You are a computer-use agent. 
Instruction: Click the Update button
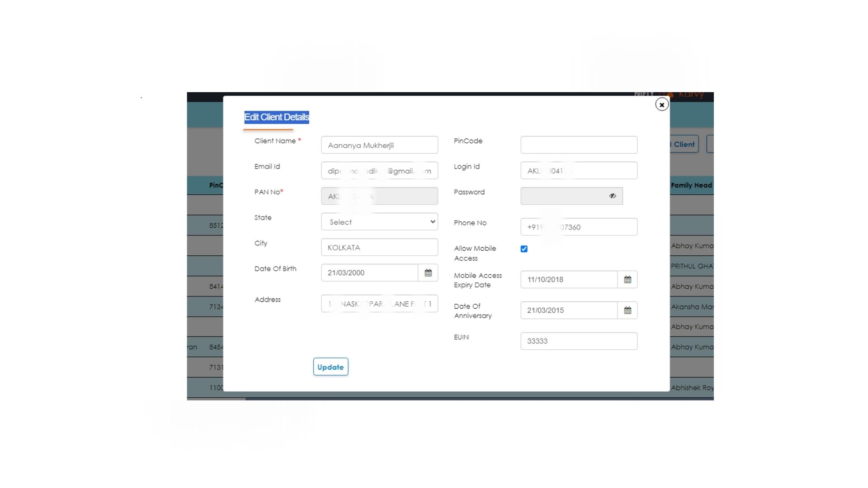pyautogui.click(x=330, y=367)
